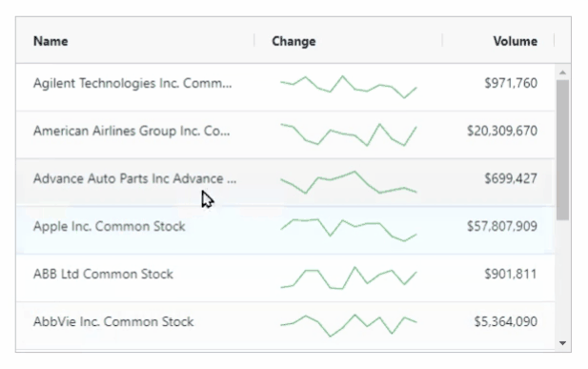Click ABB Ltd sparkline chart

(349, 277)
